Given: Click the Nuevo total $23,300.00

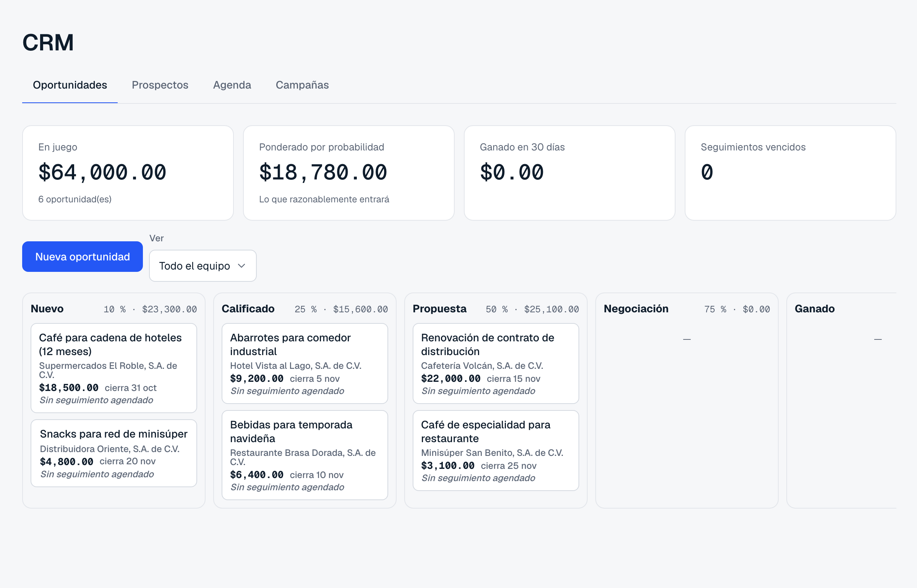Looking at the screenshot, I should coord(170,309).
